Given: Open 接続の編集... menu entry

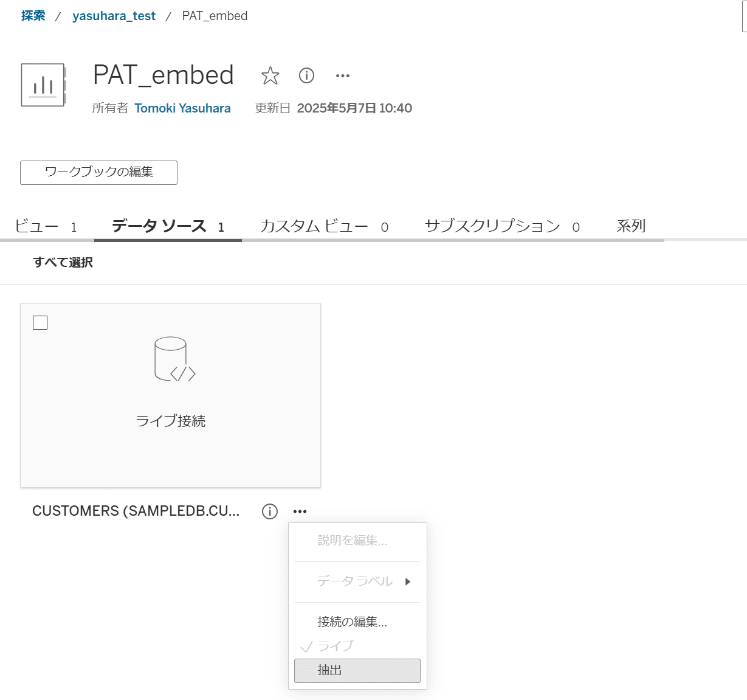Looking at the screenshot, I should point(357,622).
